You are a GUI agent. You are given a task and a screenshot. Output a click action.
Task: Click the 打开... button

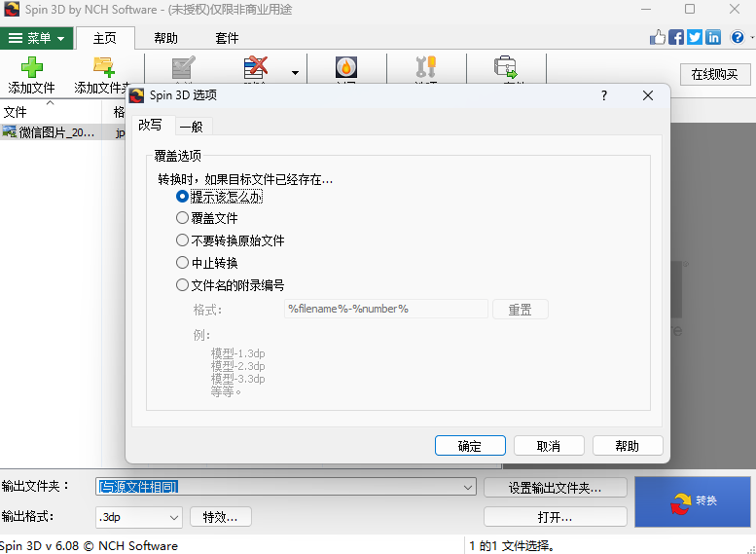(x=556, y=517)
